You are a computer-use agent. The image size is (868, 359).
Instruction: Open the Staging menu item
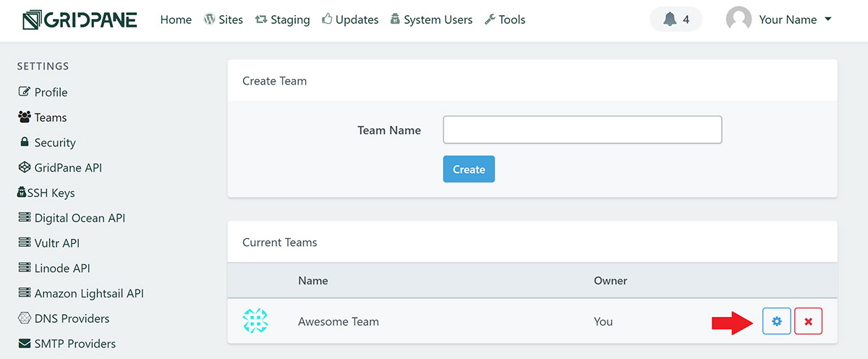click(283, 20)
